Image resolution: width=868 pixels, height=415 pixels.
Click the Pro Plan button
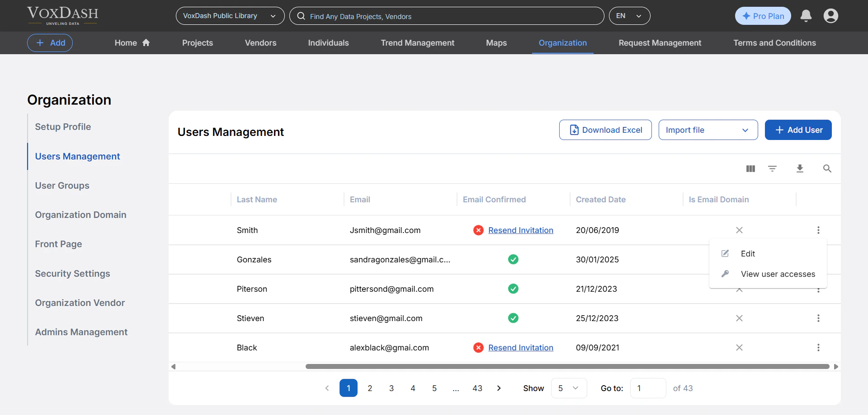[x=763, y=16]
